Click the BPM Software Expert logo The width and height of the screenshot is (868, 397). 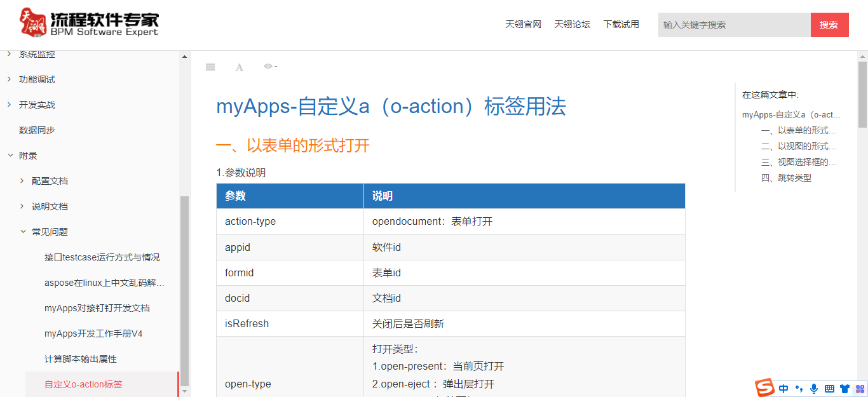89,23
